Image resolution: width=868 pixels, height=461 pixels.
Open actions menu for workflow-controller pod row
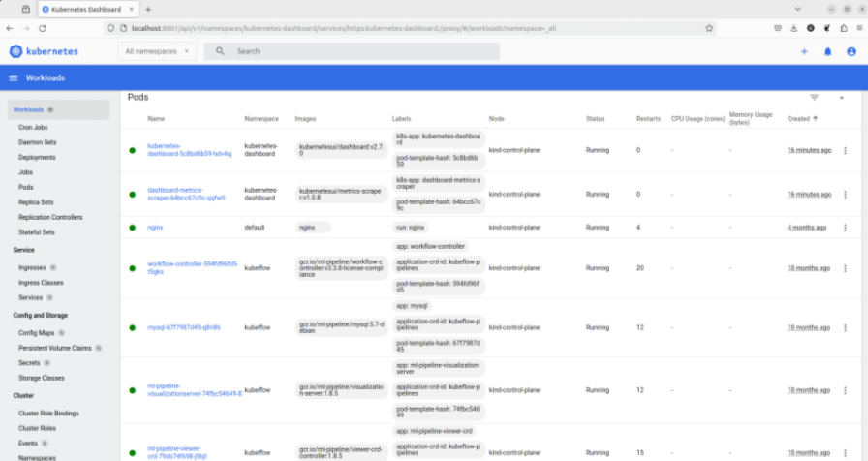pos(846,268)
